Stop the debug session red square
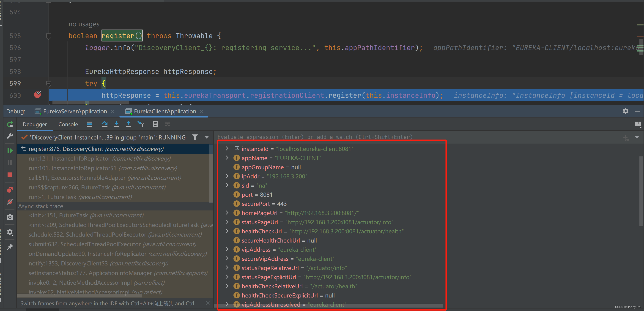The image size is (644, 311). 10,175
